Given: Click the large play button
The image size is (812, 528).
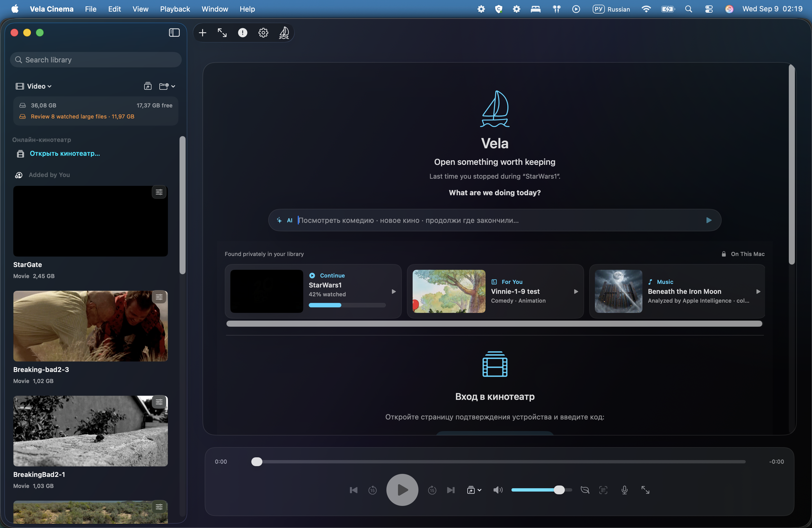Looking at the screenshot, I should [x=402, y=490].
